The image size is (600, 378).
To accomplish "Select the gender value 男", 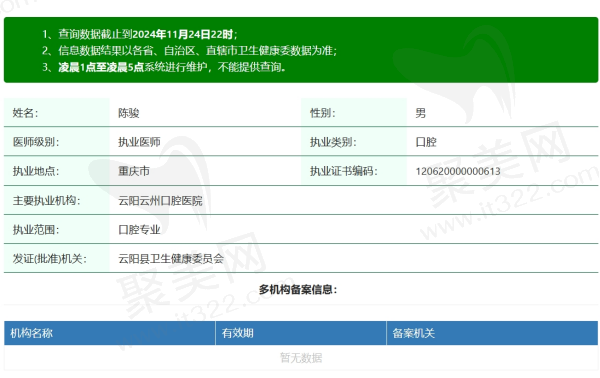I will coord(421,113).
